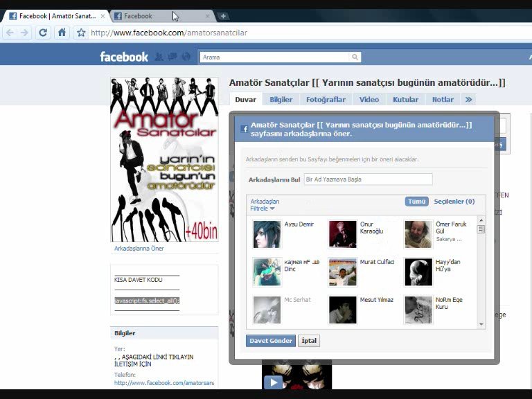Click the facebook.com/amatorsan link under Telefon
Viewport: 532px width, 399px height.
pyautogui.click(x=164, y=382)
